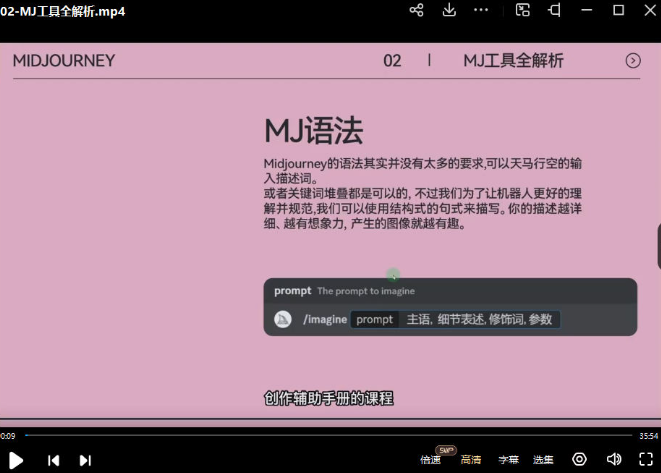Image resolution: width=661 pixels, height=473 pixels.
Task: Change video quality via 高清
Action: coord(471,460)
